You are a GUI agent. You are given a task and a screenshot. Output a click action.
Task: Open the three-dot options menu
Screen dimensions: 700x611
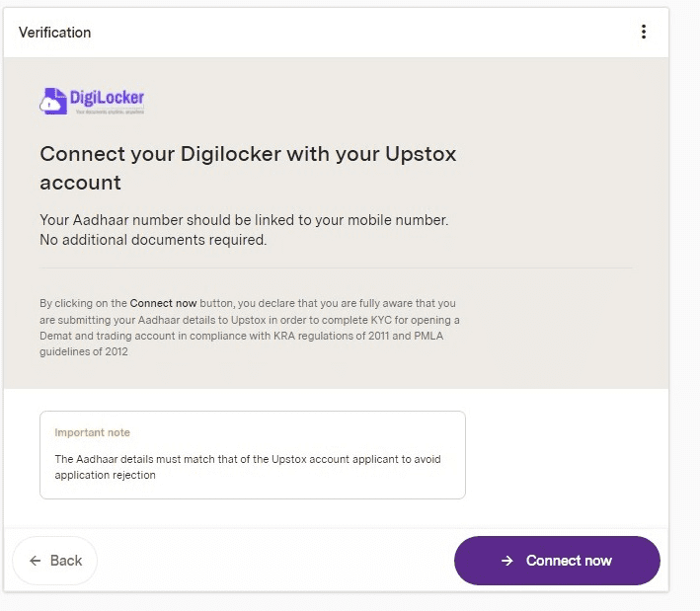[644, 32]
